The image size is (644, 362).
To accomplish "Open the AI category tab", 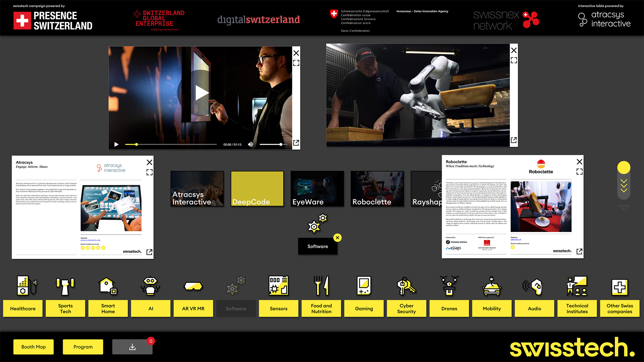I will click(x=151, y=308).
